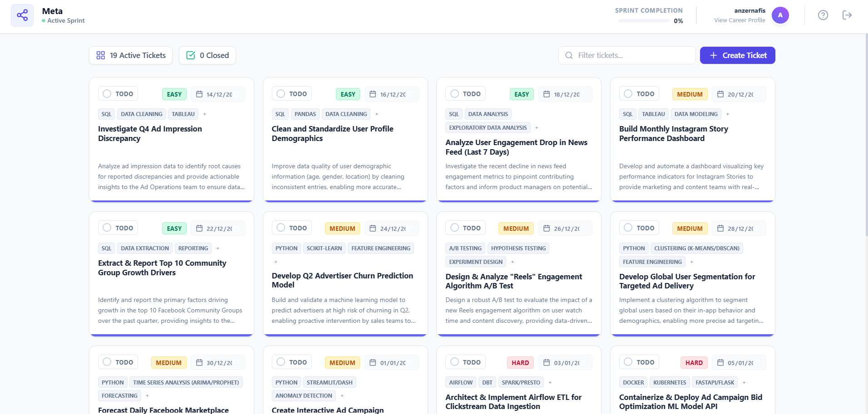Toggle TODO status on Airflow ETL ticket
Viewport: 868px width, 414px height.
click(x=466, y=362)
